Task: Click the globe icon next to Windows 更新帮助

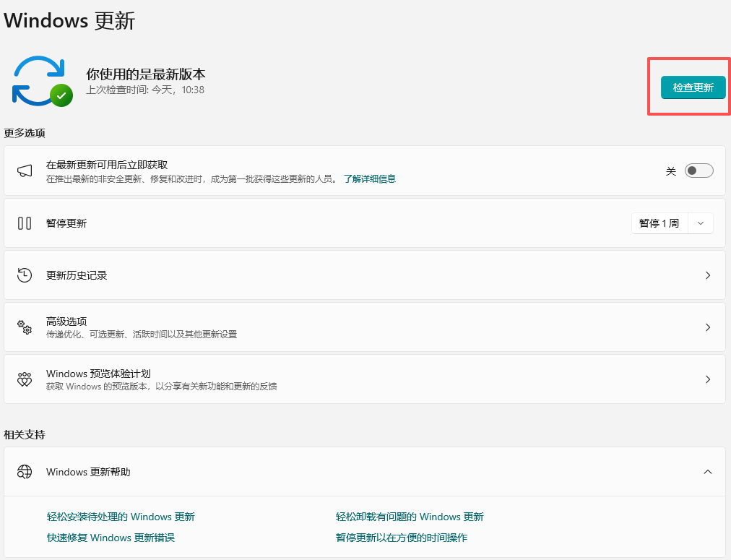Action: click(25, 471)
